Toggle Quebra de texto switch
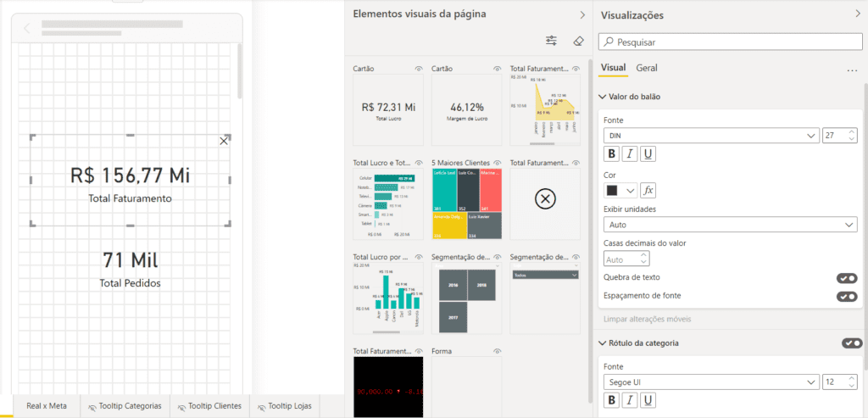 [847, 278]
